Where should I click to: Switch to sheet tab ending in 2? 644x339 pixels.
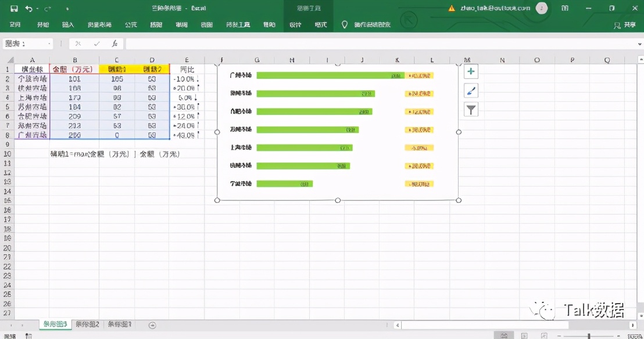[x=88, y=324]
